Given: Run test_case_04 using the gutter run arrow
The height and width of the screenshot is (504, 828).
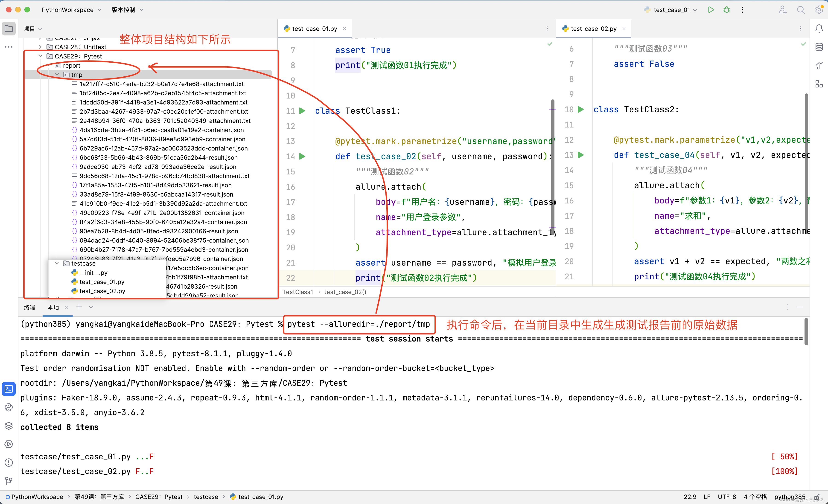Looking at the screenshot, I should click(581, 155).
